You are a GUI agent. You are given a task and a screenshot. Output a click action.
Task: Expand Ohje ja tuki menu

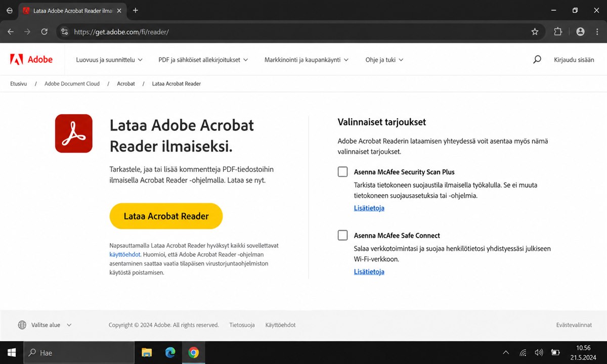click(x=384, y=60)
